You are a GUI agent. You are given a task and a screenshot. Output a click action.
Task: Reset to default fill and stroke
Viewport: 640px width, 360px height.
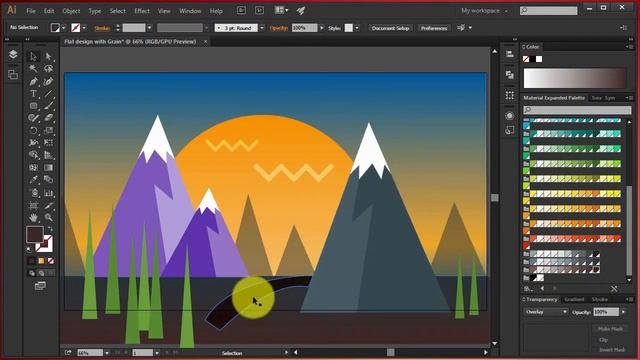coord(29,249)
